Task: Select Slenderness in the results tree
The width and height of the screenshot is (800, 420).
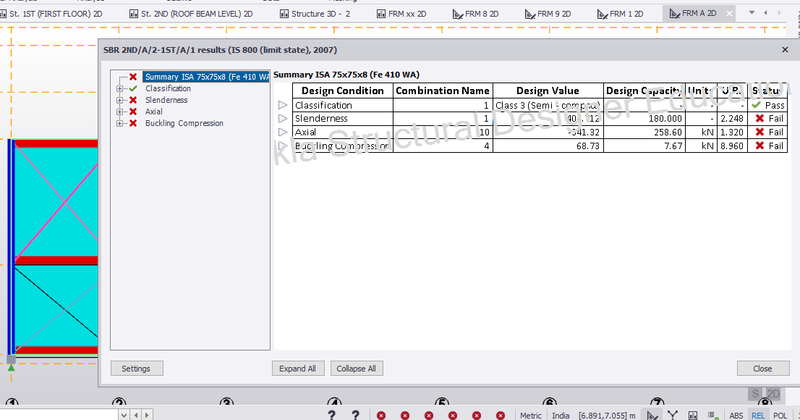Action: point(166,100)
